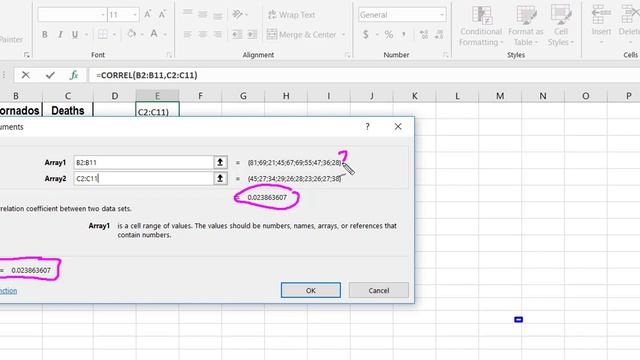Click Increase Indent icon

[x=252, y=35]
